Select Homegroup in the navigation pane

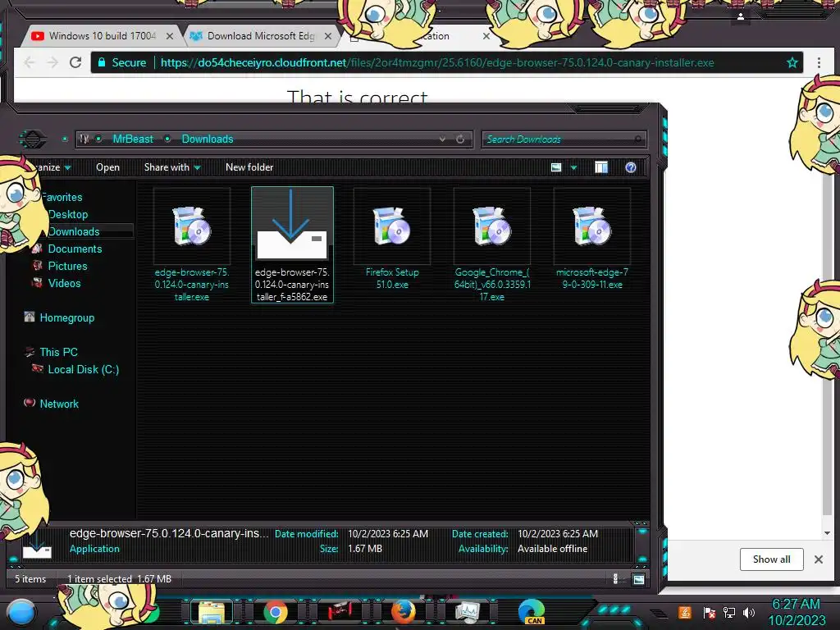[x=66, y=317]
